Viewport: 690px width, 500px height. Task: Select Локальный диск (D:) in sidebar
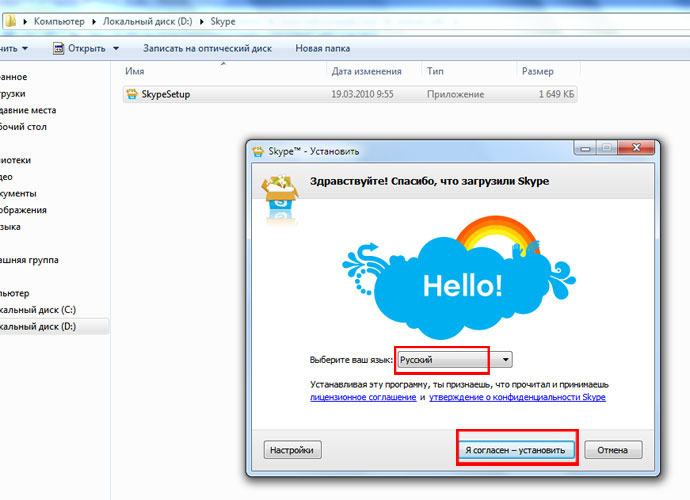pos(38,327)
